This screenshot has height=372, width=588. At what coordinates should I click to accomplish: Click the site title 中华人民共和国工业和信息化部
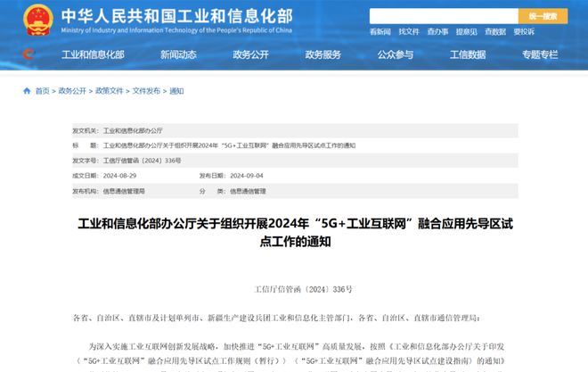pyautogui.click(x=177, y=16)
